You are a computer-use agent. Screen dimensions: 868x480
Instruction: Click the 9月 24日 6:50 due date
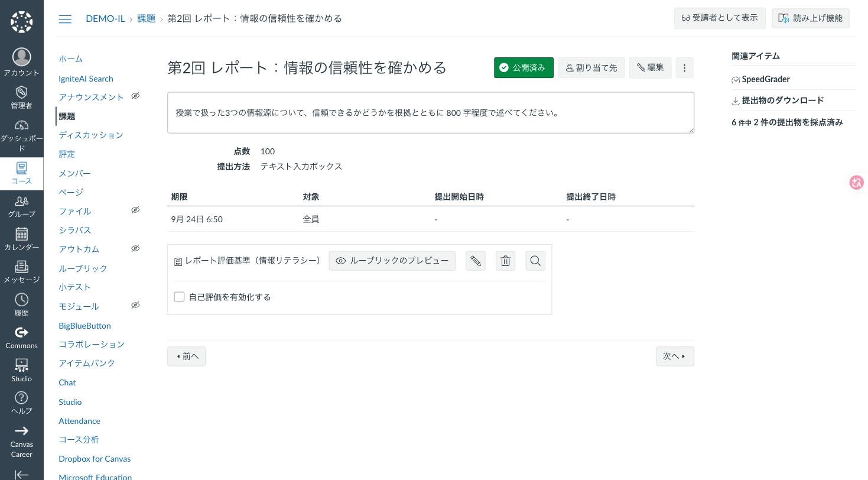(197, 219)
